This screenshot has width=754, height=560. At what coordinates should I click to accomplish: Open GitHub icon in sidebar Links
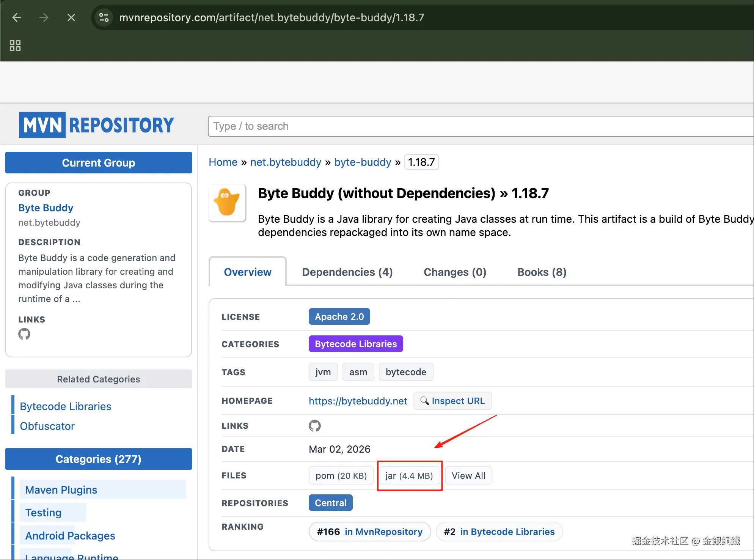click(x=24, y=334)
